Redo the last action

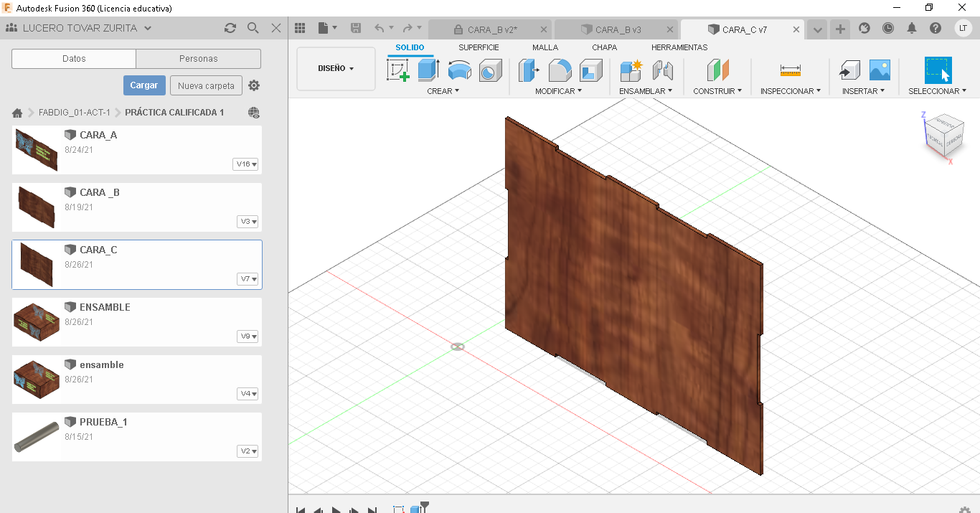pyautogui.click(x=407, y=28)
